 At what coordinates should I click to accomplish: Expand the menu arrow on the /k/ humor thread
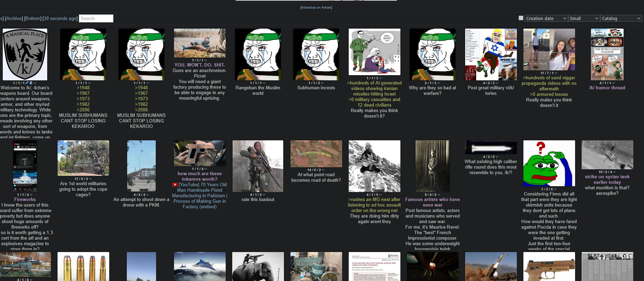click(614, 83)
